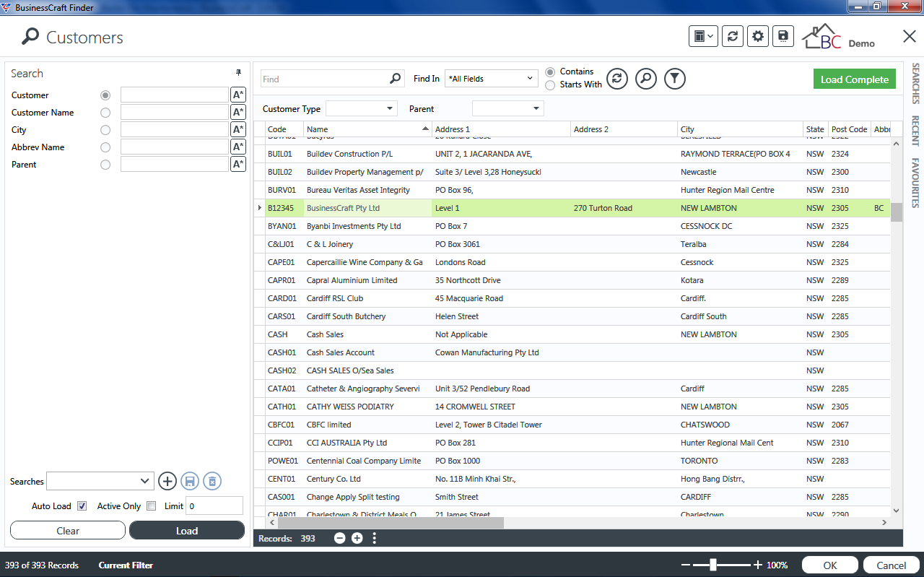This screenshot has width=924, height=577.
Task: Select the Customer search radio button
Action: [x=106, y=95]
